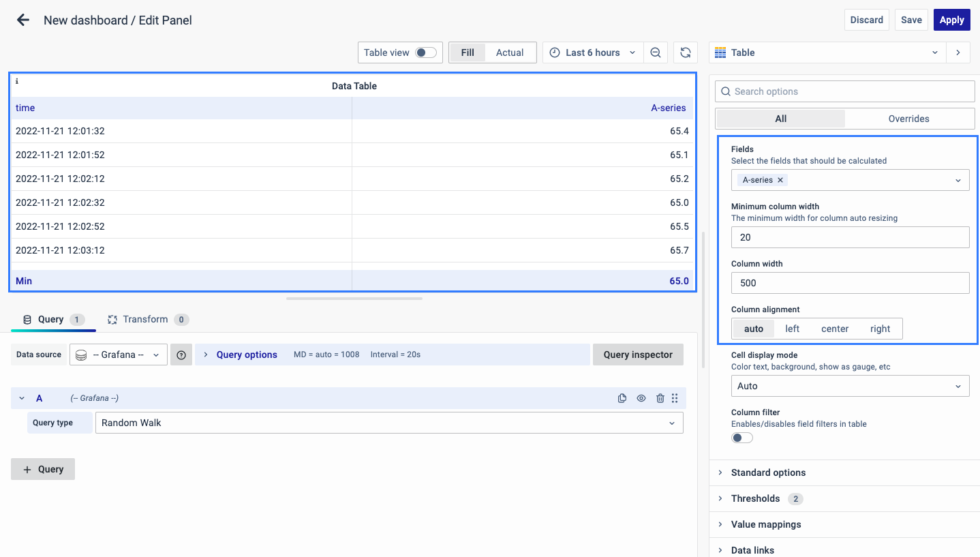Image resolution: width=980 pixels, height=557 pixels.
Task: Open the Cell display mode dropdown
Action: tap(850, 386)
